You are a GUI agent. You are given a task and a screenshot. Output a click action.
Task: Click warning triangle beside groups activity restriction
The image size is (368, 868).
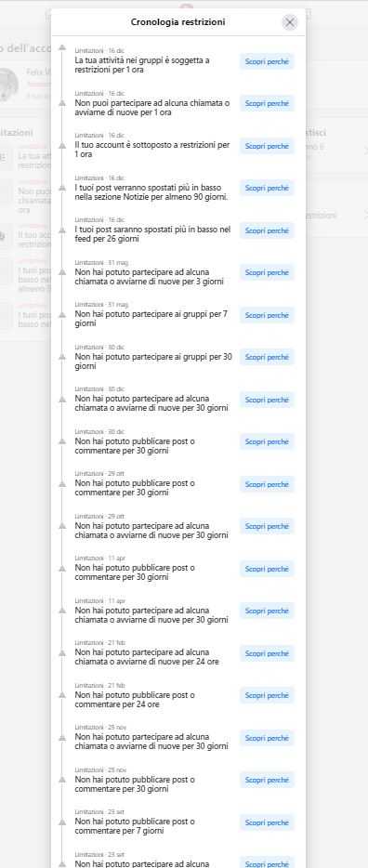(62, 61)
